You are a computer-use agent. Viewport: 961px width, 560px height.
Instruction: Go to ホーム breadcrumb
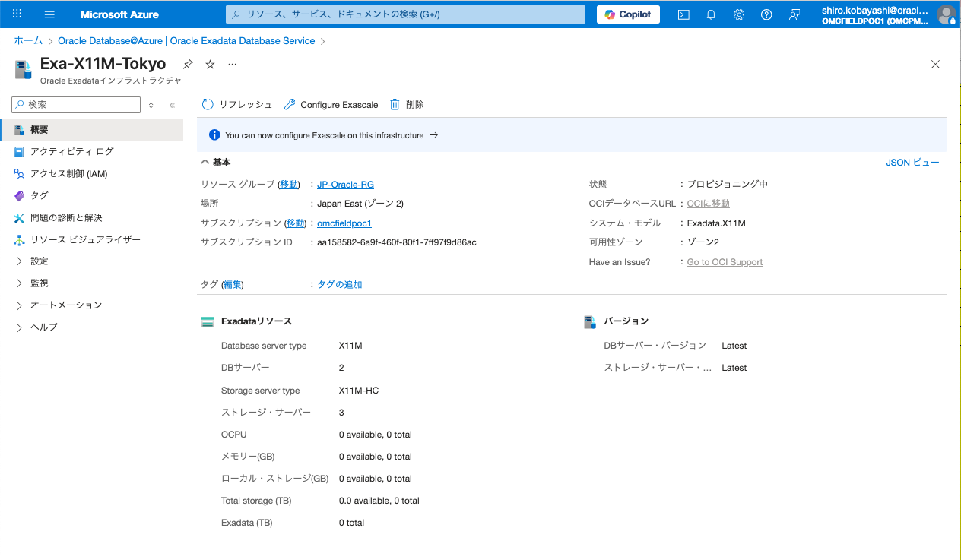28,41
